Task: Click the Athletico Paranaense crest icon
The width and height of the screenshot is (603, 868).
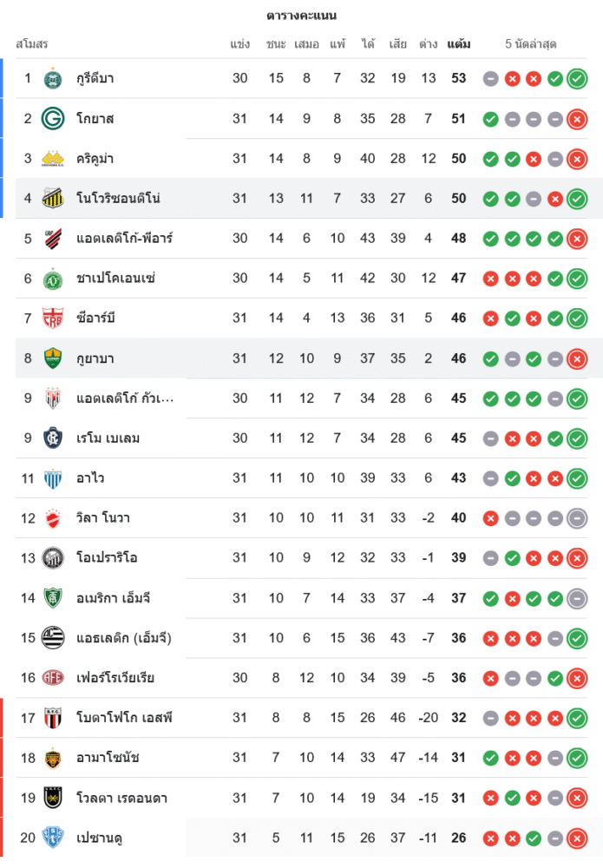Action: coord(54,239)
